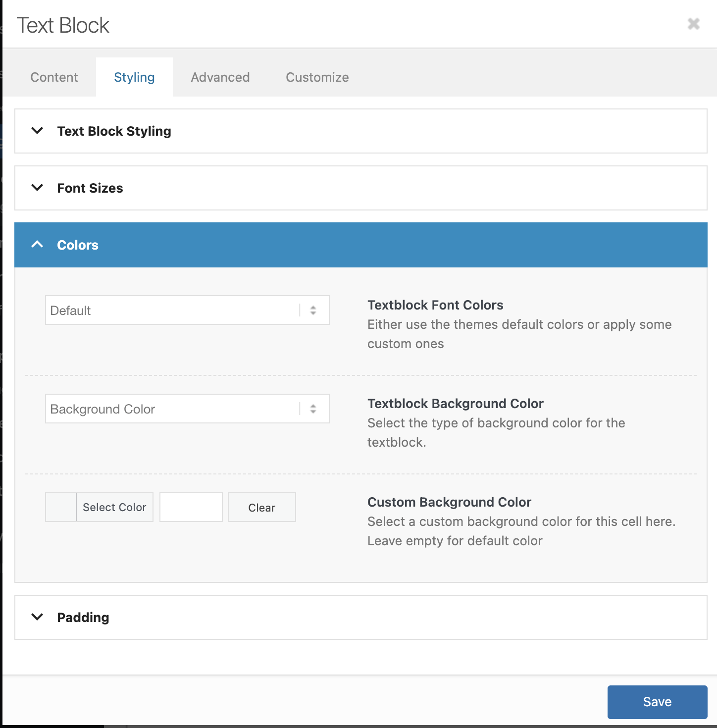Collapse the Colors section chevron
Viewport: 717px width, 728px height.
point(37,245)
